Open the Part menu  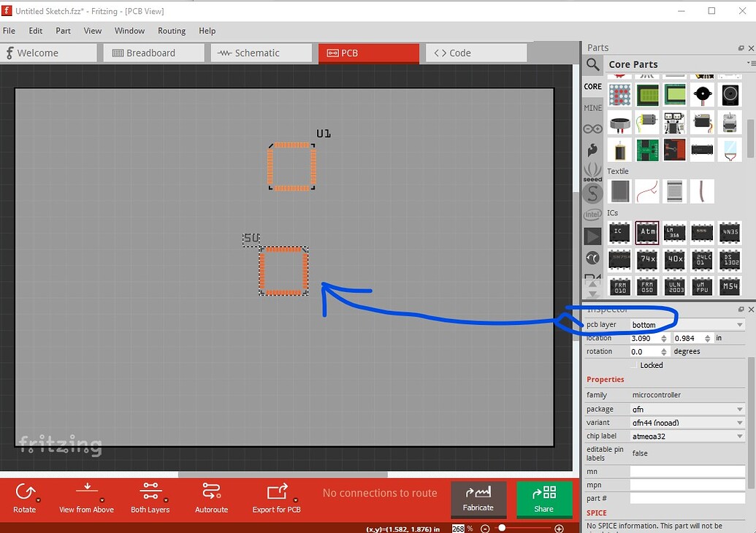pos(63,31)
